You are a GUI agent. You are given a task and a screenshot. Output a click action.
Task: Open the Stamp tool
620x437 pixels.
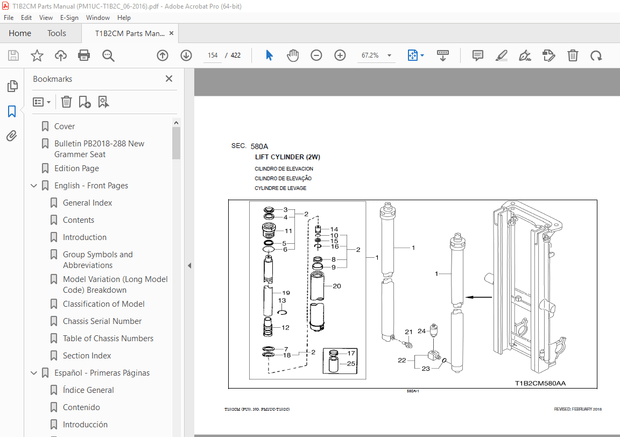[549, 55]
